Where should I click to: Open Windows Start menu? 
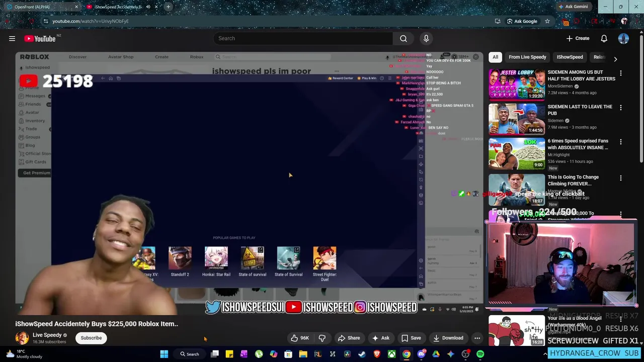click(164, 354)
